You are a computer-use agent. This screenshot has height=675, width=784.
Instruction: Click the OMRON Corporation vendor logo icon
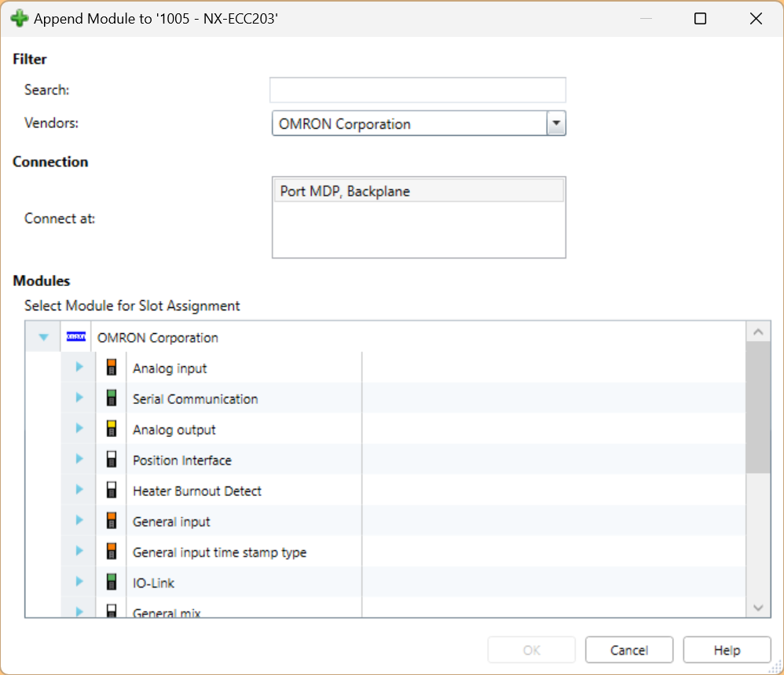pyautogui.click(x=76, y=337)
